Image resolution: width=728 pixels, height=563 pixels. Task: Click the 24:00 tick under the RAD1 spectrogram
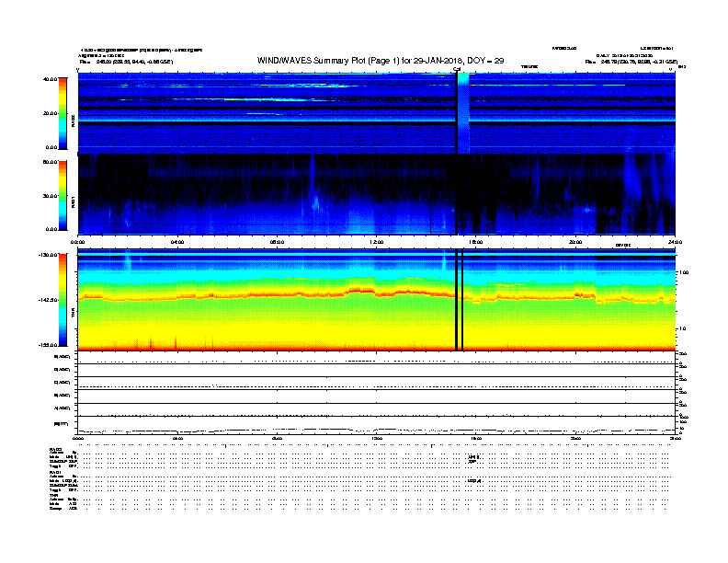(x=675, y=242)
